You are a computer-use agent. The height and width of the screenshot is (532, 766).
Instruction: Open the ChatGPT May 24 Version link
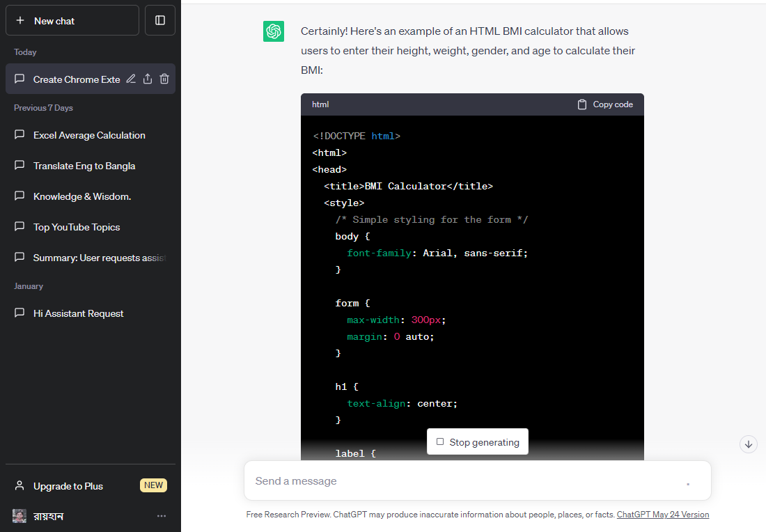point(662,515)
